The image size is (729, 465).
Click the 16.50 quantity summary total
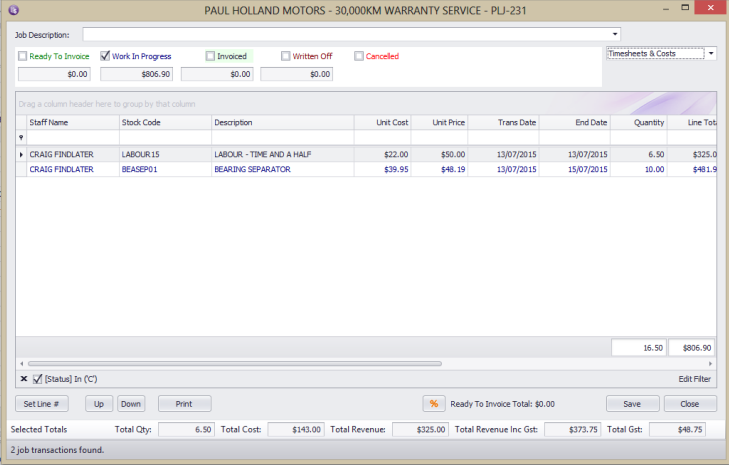(639, 348)
